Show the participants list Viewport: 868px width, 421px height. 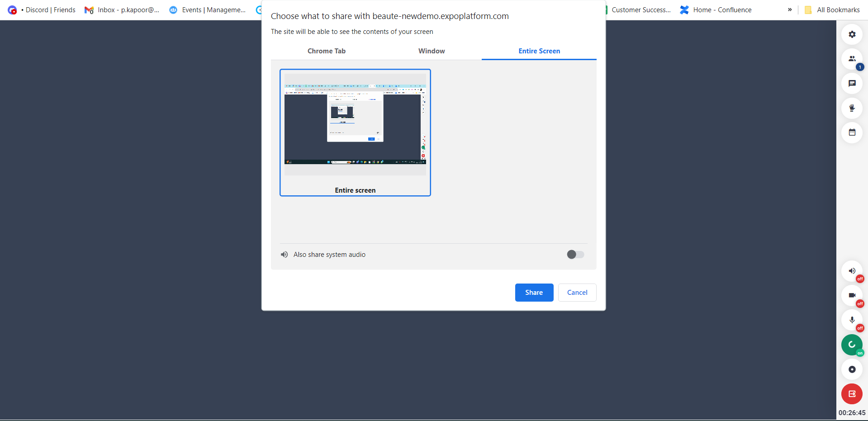tap(852, 59)
